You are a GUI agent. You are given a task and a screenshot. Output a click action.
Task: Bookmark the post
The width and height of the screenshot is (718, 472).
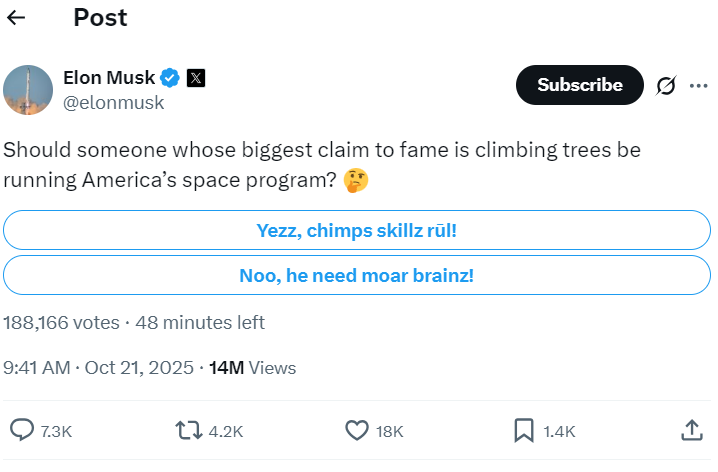524,431
